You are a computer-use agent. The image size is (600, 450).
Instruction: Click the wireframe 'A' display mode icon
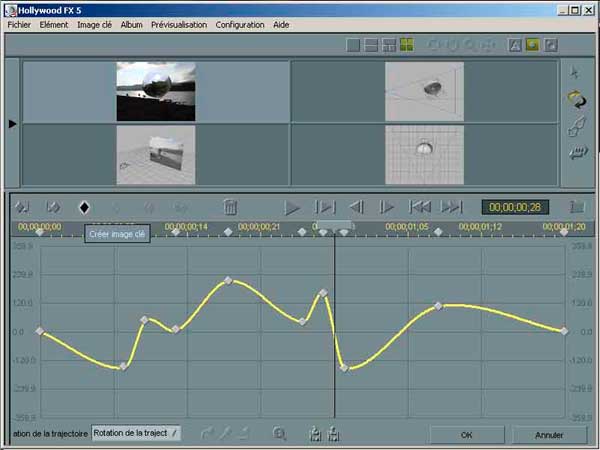pyautogui.click(x=515, y=45)
